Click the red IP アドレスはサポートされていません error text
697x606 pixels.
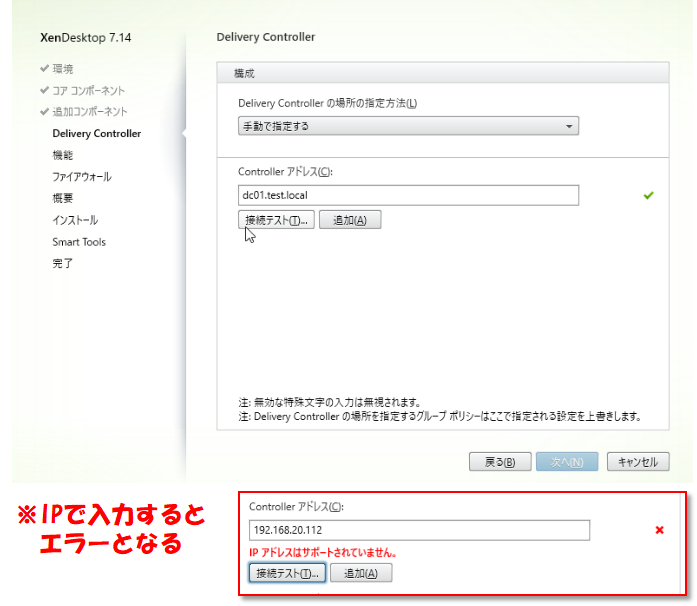323,552
